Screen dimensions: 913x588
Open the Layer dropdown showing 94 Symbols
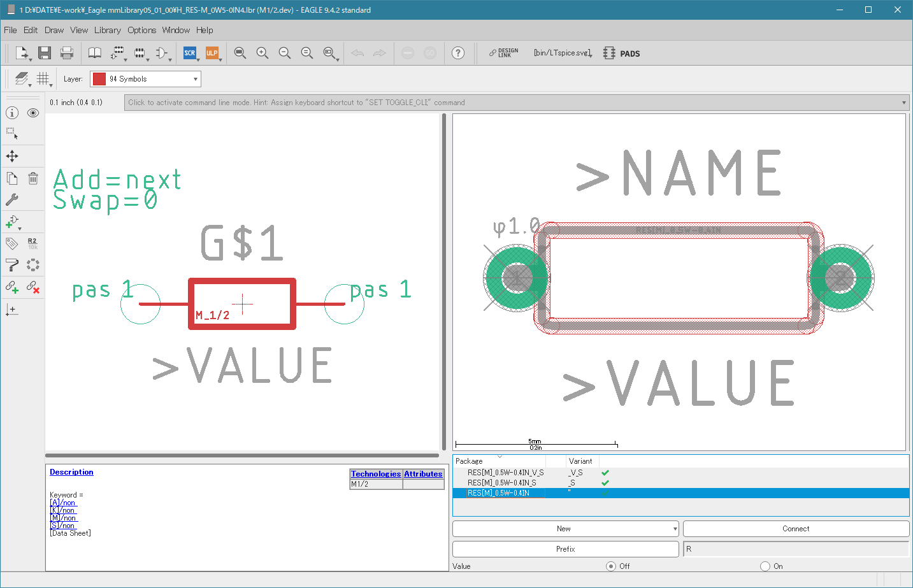click(145, 79)
